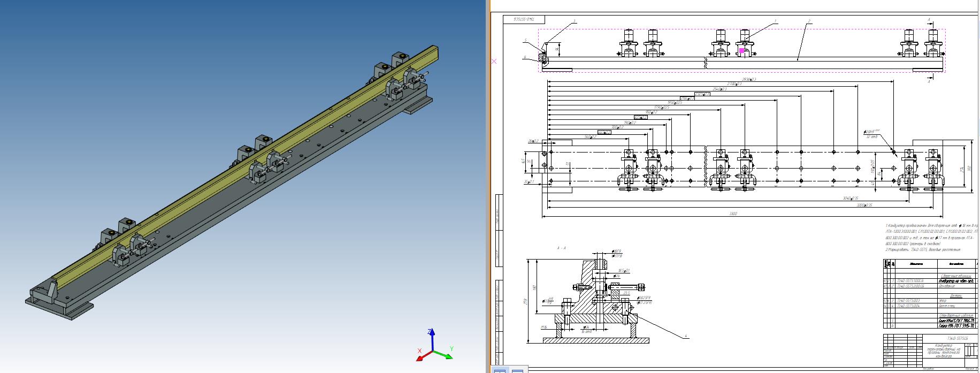Click the magenta X marker beside the drawing

[494, 61]
